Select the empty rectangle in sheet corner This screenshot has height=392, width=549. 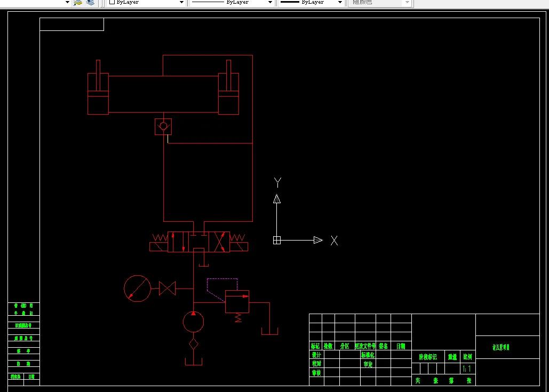tap(72, 24)
